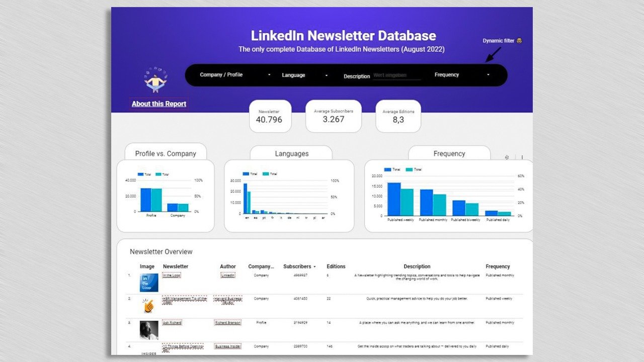Click the subscriber count 2389700
The image size is (644, 362).
click(300, 346)
